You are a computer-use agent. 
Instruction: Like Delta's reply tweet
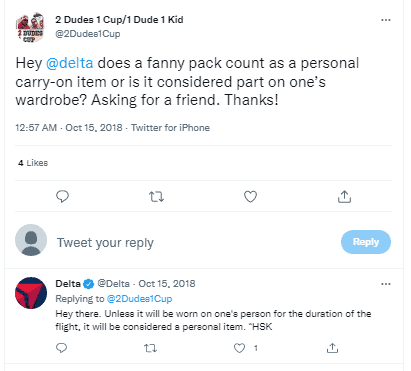(239, 348)
